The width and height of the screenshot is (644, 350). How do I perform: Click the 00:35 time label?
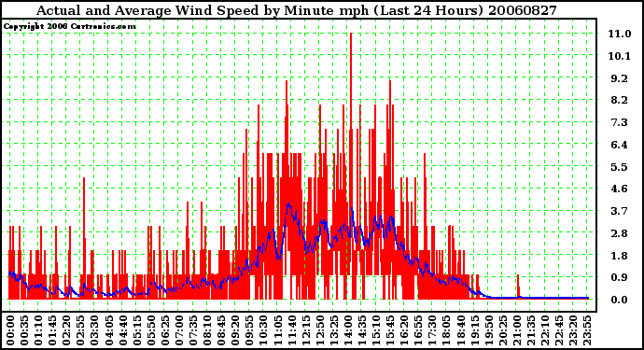(x=24, y=330)
